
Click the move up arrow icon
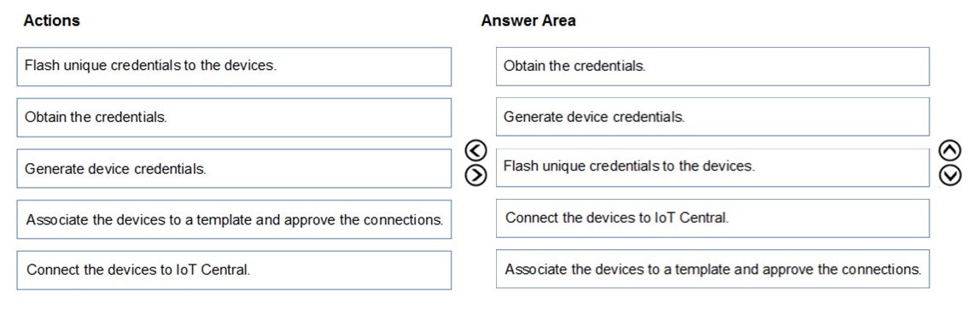pos(950,150)
